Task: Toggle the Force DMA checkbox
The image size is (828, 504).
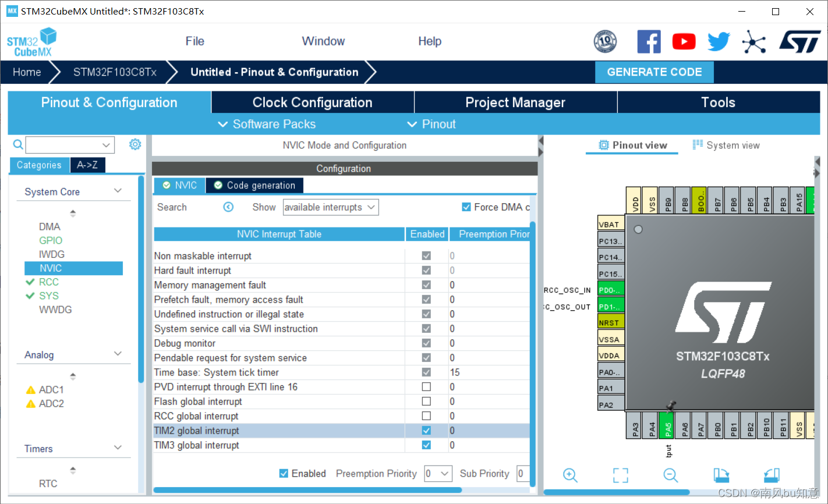Action: [466, 207]
